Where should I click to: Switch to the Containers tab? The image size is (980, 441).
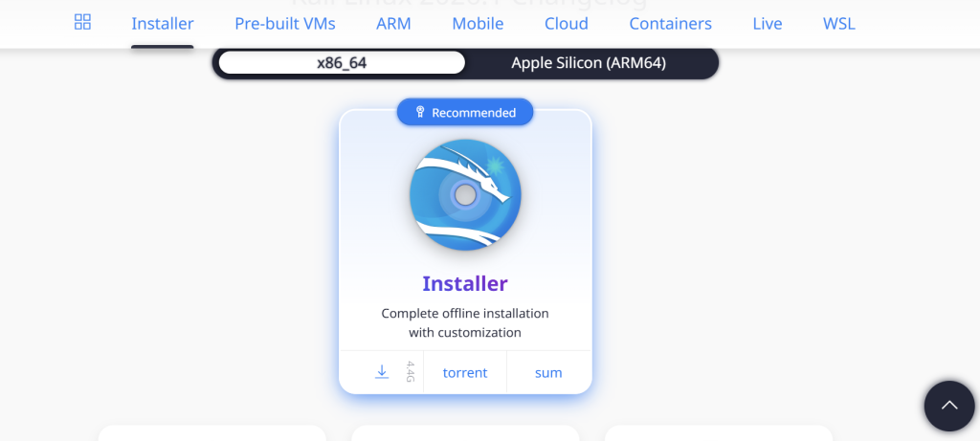coord(670,24)
